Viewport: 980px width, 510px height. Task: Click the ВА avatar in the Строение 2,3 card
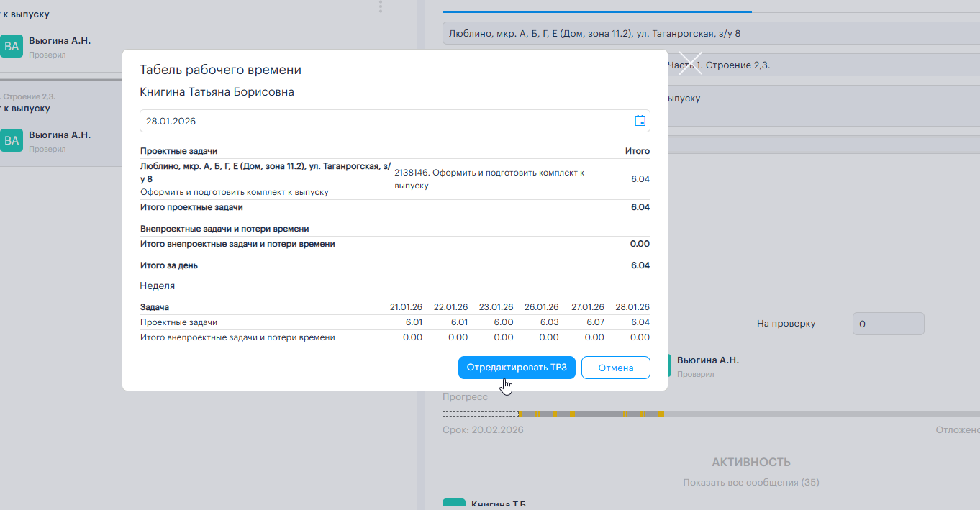(12, 140)
